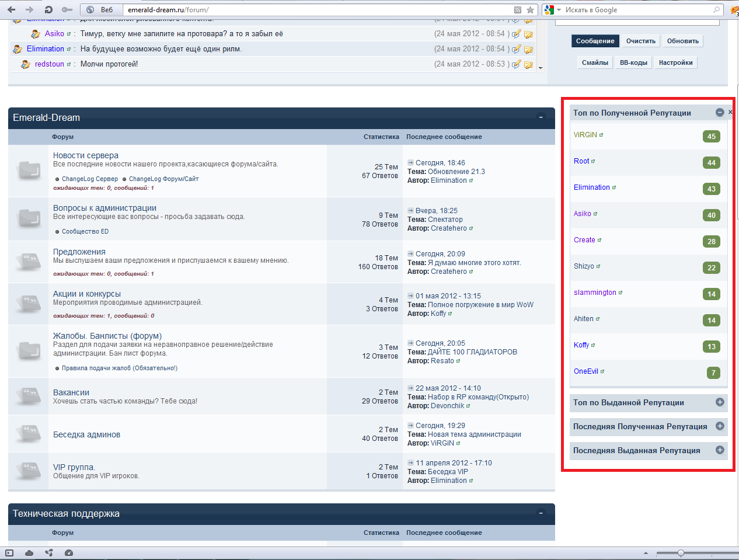Screen dimensions: 739x560
Task: Expand Топ по Выданной Репутации block
Action: click(720, 402)
